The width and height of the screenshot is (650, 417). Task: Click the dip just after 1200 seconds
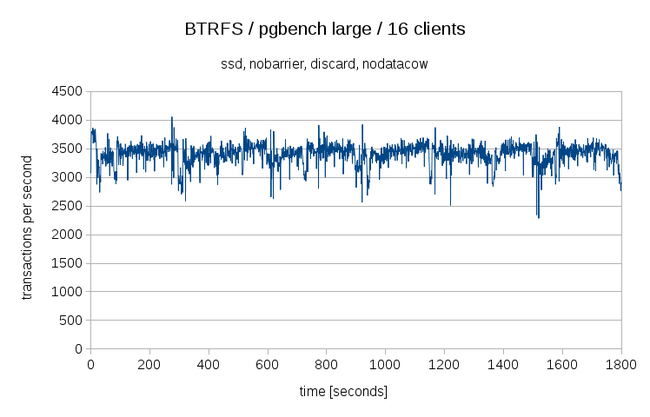[x=450, y=205]
